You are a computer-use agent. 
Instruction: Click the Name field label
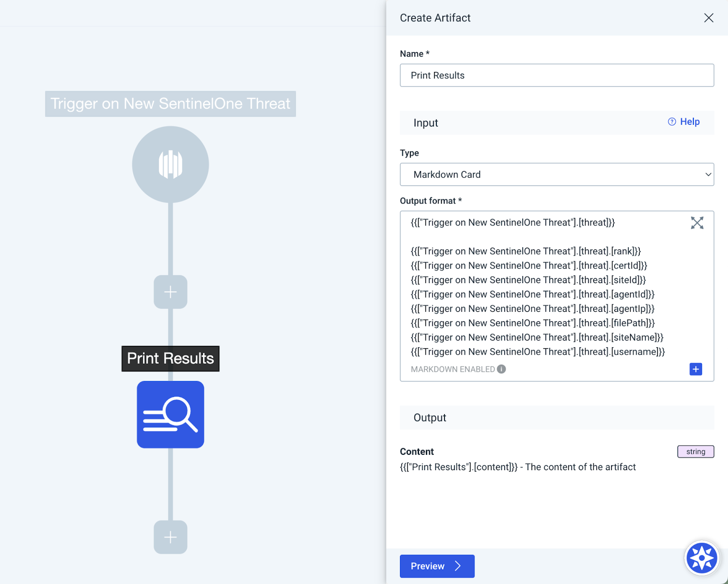(x=415, y=54)
